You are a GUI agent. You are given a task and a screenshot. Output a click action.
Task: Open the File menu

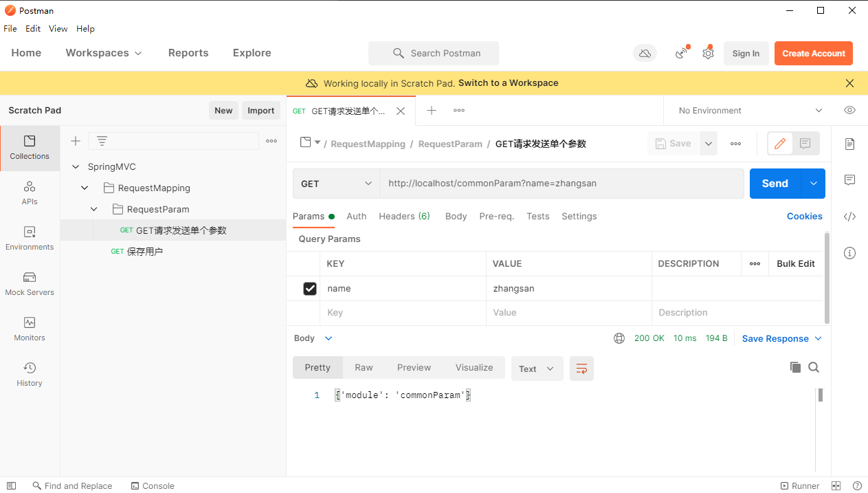pos(10,29)
